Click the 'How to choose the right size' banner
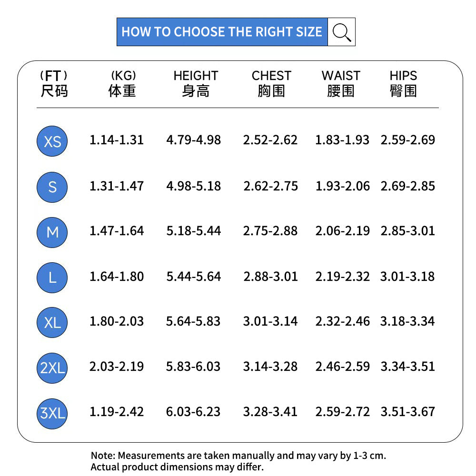This screenshot has height=476, width=476. [x=222, y=32]
